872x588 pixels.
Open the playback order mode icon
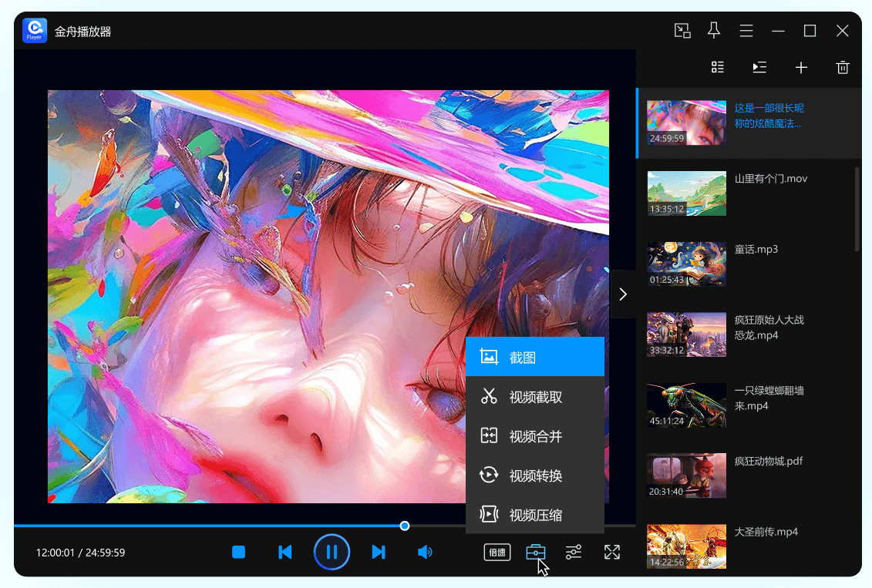click(x=759, y=67)
